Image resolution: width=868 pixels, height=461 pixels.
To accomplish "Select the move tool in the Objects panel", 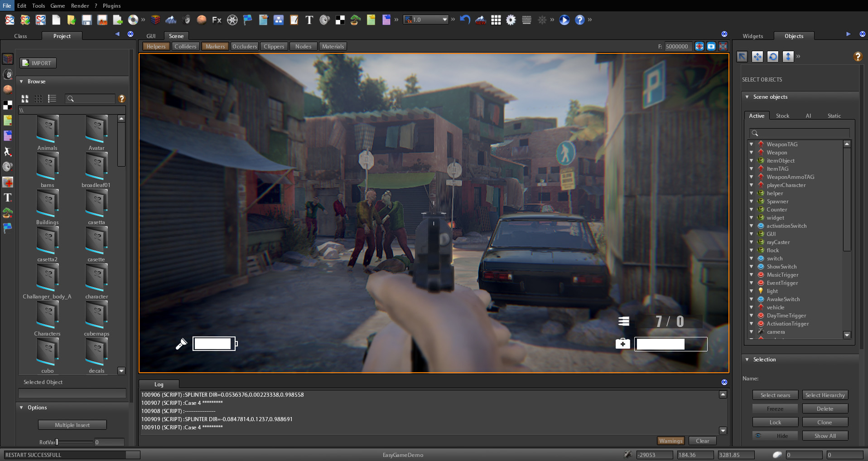I will [757, 57].
